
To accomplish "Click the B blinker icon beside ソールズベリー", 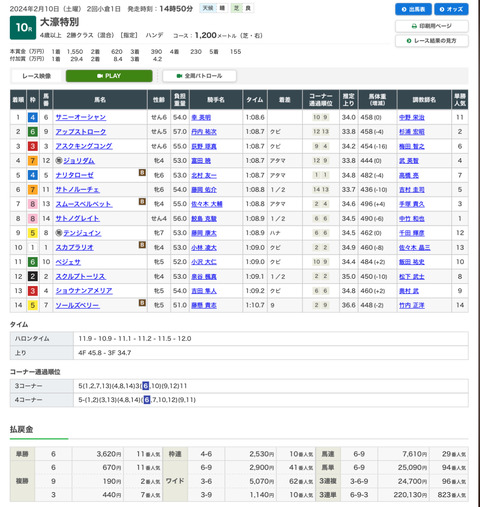I will pos(142,303).
